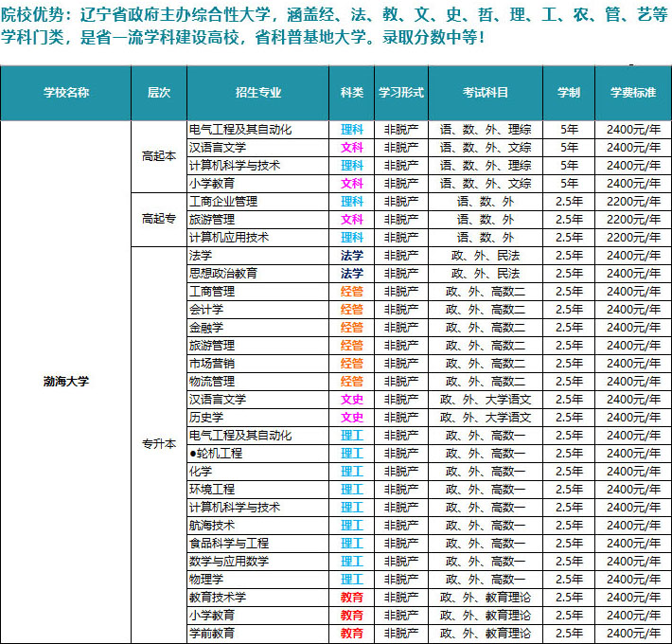
Task: Click the 院校优势 heading text
Action: tap(33, 15)
